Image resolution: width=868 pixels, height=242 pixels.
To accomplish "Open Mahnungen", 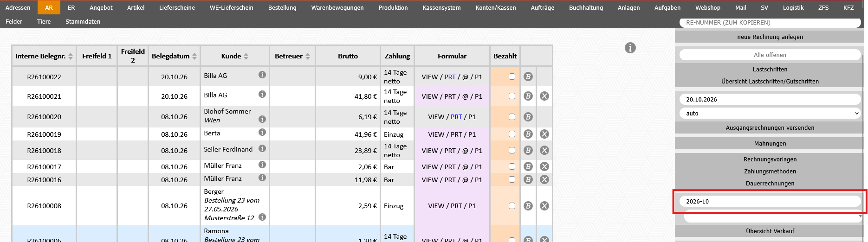I will point(770,143).
